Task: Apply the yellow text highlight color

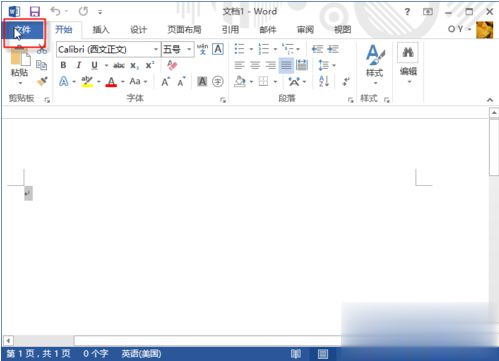Action: [87, 81]
